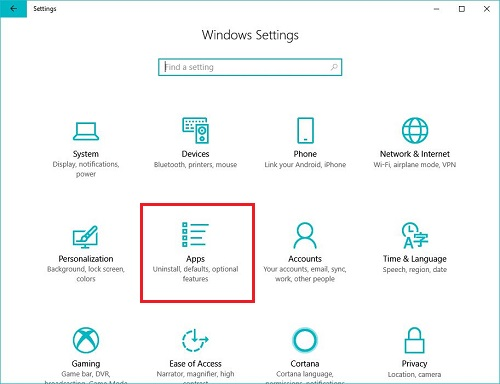This screenshot has height=384, width=500.
Task: Click 'Speech, region, date' description
Action: click(x=415, y=270)
